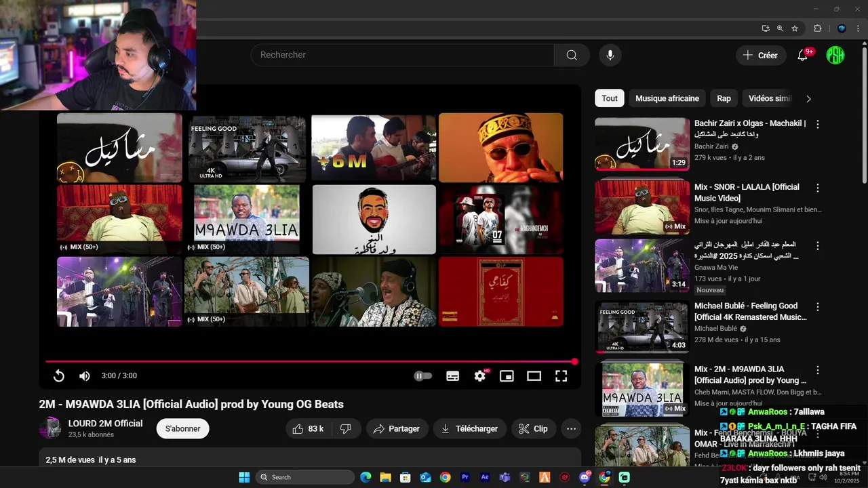Bookmark this page with the star icon
868x488 pixels.
pyautogui.click(x=795, y=28)
